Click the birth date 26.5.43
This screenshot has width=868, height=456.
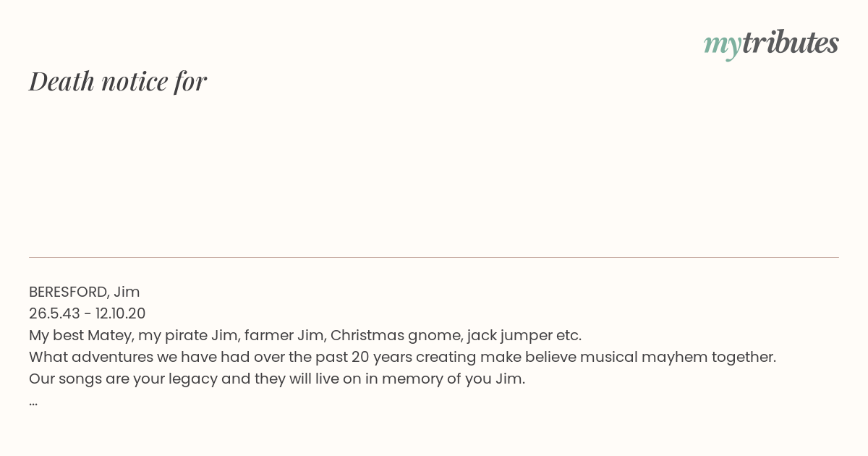(x=55, y=313)
